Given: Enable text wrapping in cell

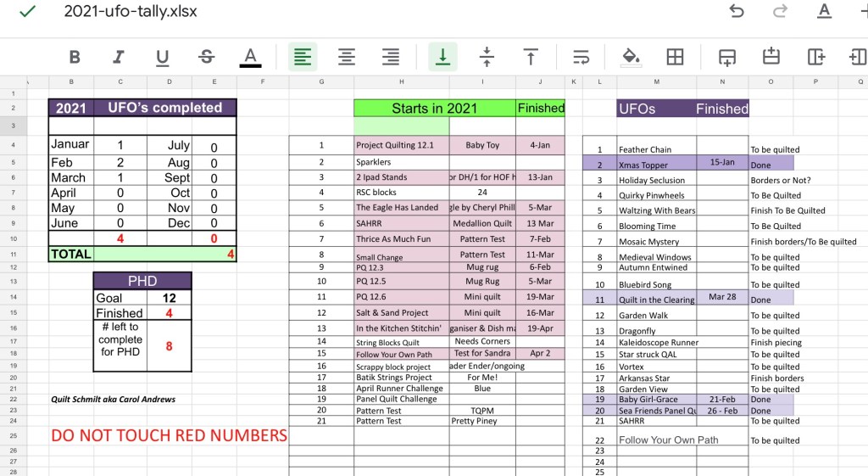Looking at the screenshot, I should click(x=581, y=57).
